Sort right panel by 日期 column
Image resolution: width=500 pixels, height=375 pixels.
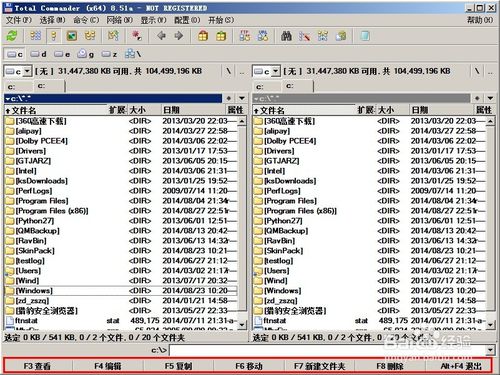click(x=441, y=110)
